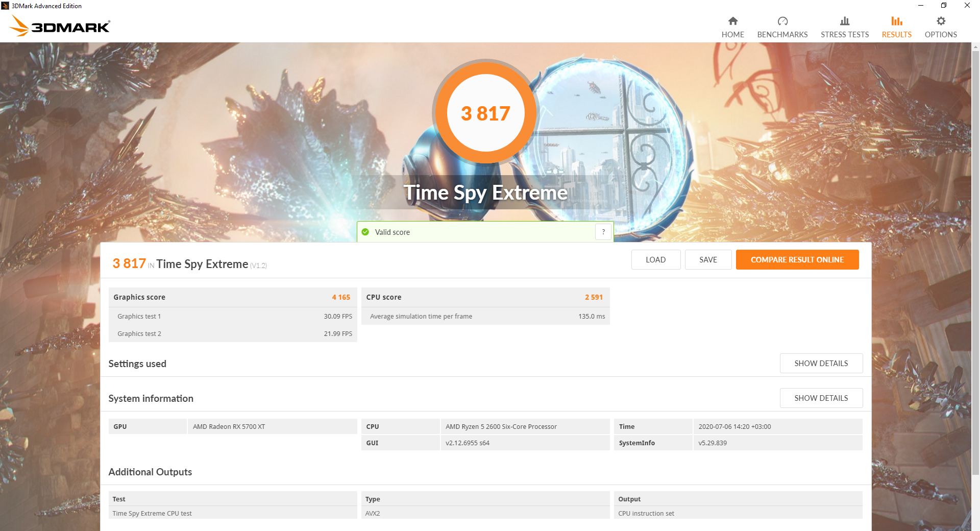Click the CPU score header label

click(x=384, y=297)
